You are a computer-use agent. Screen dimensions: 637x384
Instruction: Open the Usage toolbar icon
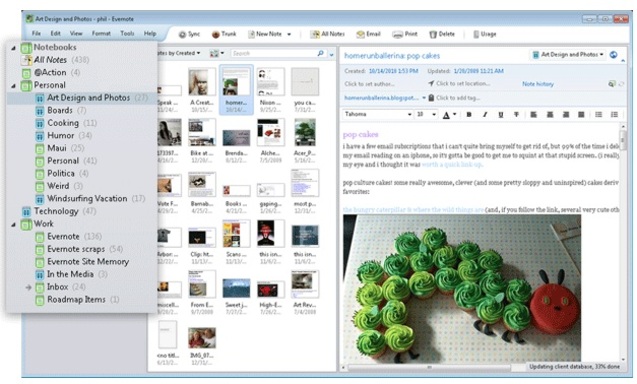476,35
